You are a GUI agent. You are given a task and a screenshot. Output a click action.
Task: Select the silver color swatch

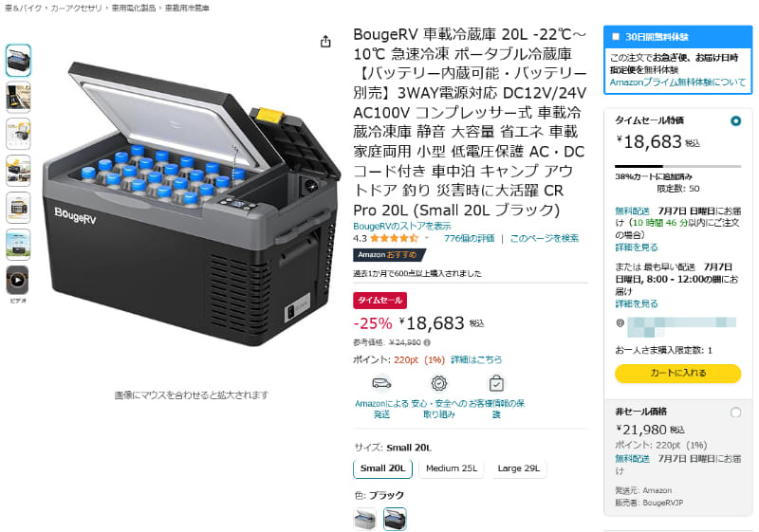tap(365, 519)
